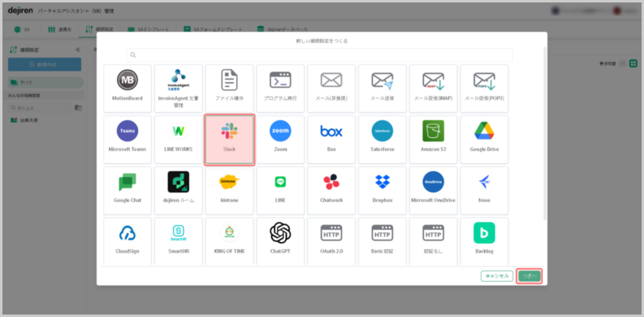Screen dimensions: 644x317
Task: Choose the dejiren ルーム connector
Action: [178, 190]
